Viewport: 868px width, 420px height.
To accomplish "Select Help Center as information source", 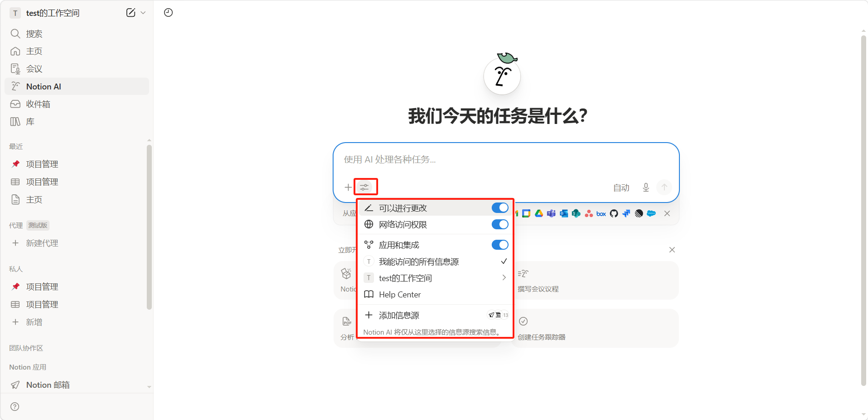I will click(x=400, y=295).
